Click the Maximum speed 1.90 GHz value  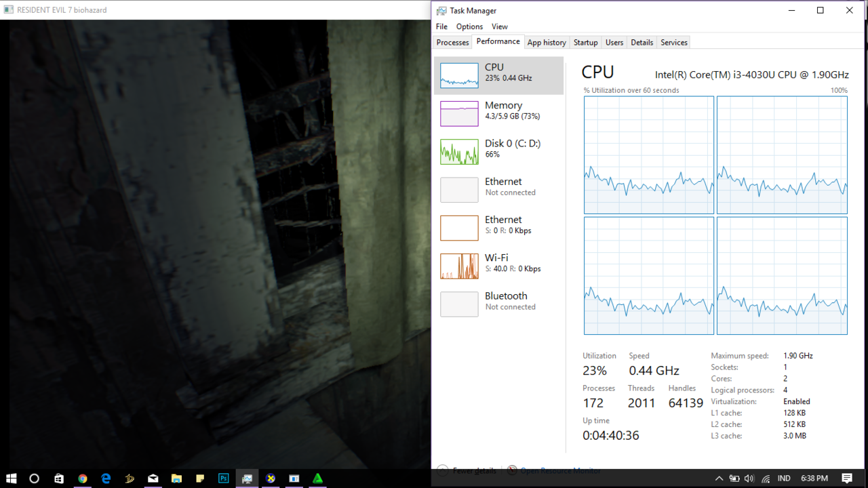(798, 355)
